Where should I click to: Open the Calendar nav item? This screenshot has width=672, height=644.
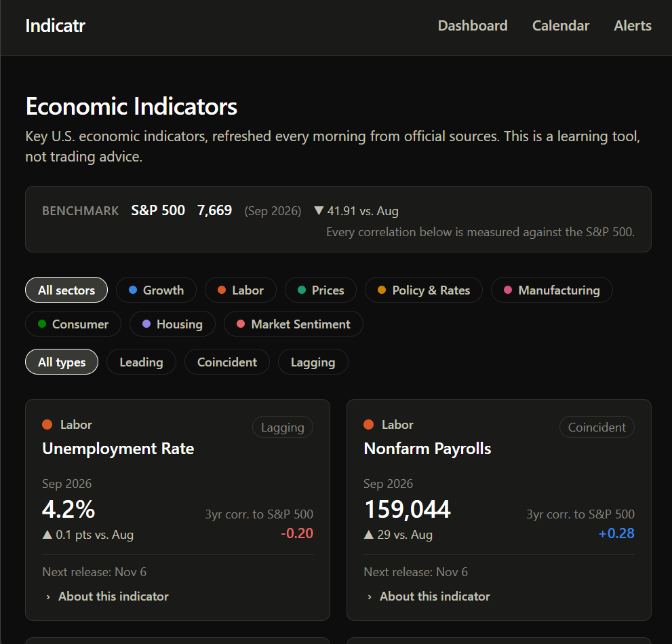click(x=561, y=26)
